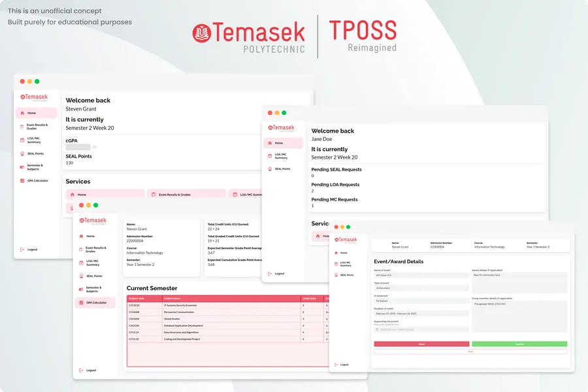Expand the Involvement field showing Participant
Image resolution: width=588 pixels, height=392 pixels.
point(421,301)
